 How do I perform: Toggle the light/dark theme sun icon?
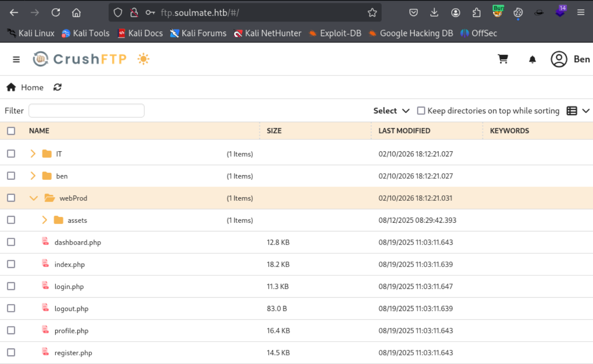(143, 59)
